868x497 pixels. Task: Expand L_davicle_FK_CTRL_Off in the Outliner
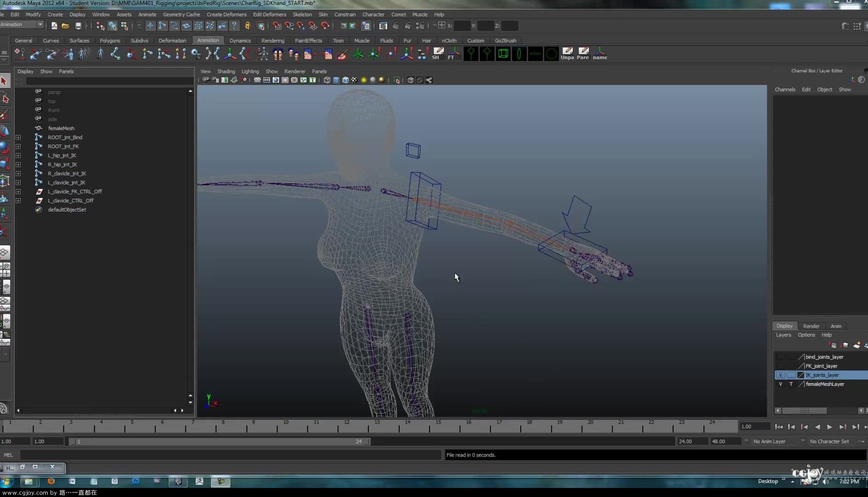point(19,192)
